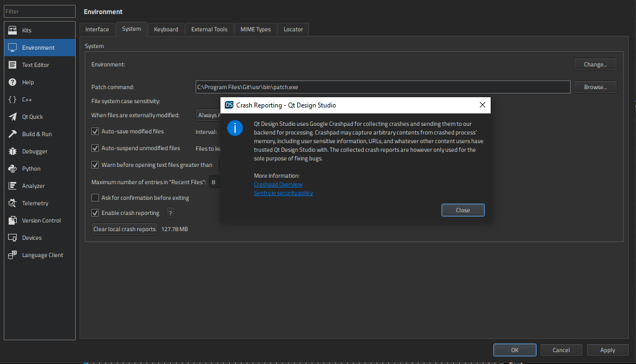Open the Sentry.io security policy link

[283, 193]
